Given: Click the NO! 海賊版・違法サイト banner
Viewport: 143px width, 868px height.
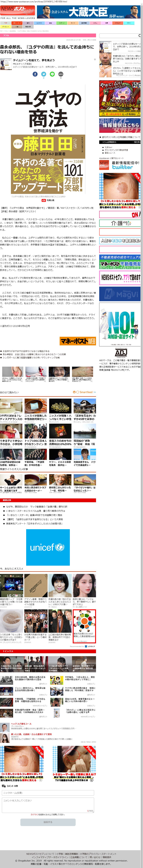Looking at the screenshot, I should click(120, 325).
